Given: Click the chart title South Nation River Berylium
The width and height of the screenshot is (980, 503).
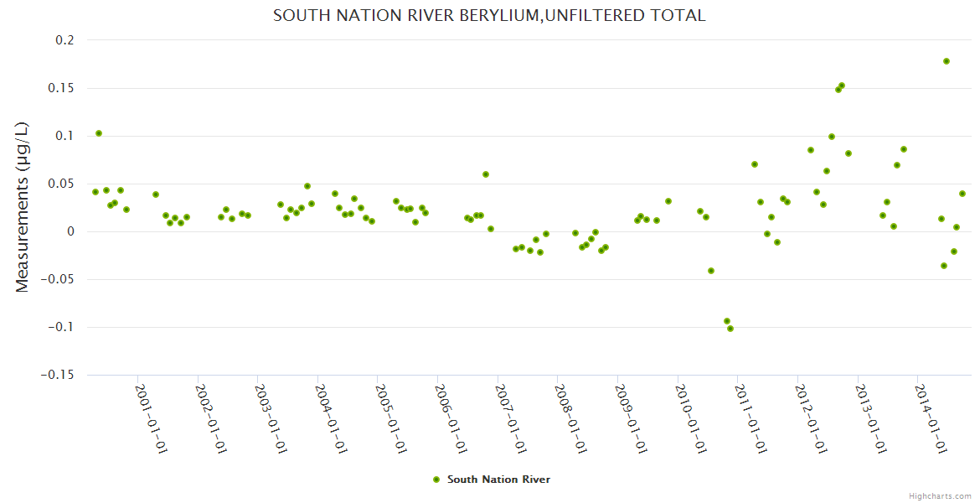Looking at the screenshot, I should tap(489, 15).
